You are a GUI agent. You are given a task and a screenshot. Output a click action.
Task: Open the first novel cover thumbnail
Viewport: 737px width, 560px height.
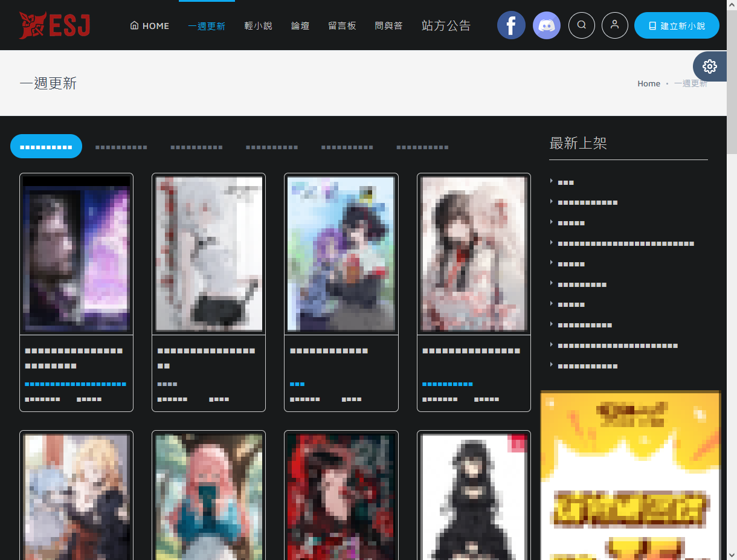click(x=76, y=254)
